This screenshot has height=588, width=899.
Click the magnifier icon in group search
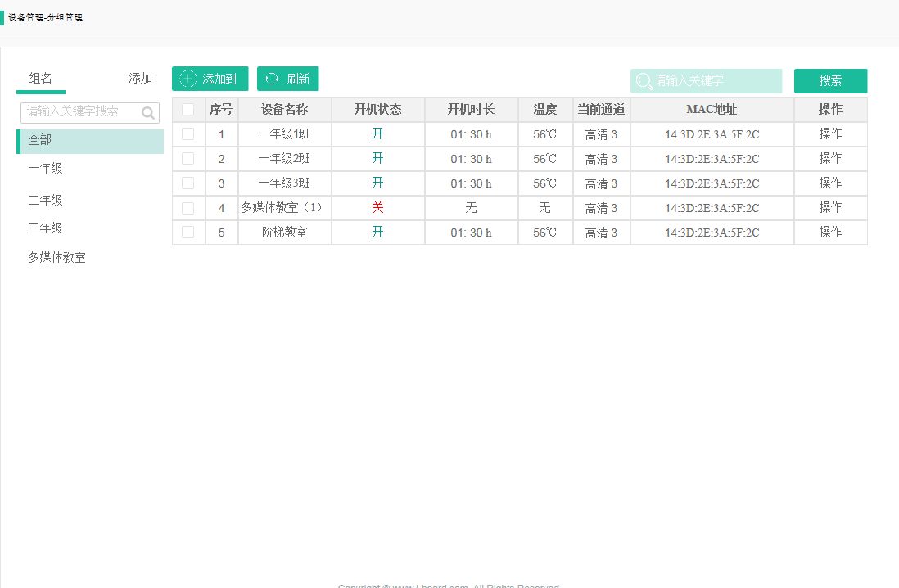click(148, 113)
